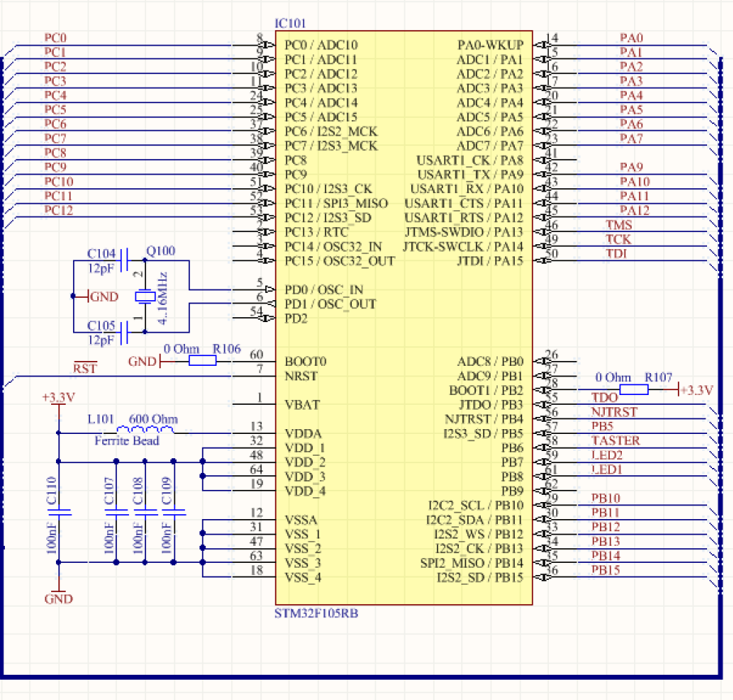The image size is (733, 700).
Task: Click the JTMS-SWDIO / PA13 pin name
Action: tap(464, 232)
